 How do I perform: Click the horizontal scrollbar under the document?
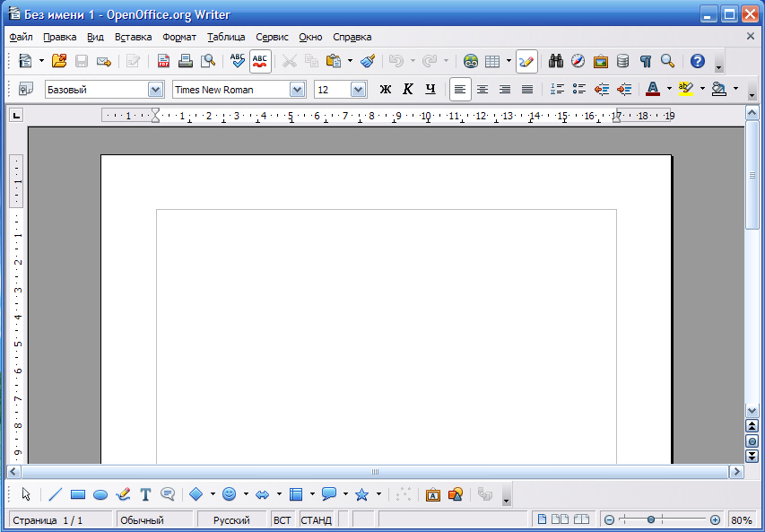(375, 471)
